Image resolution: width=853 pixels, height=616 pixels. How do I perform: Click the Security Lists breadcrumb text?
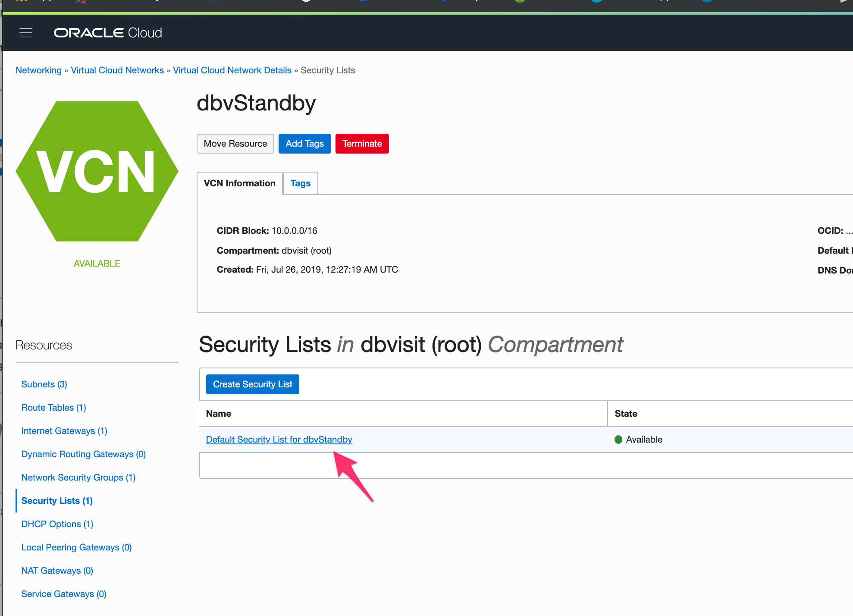point(328,70)
